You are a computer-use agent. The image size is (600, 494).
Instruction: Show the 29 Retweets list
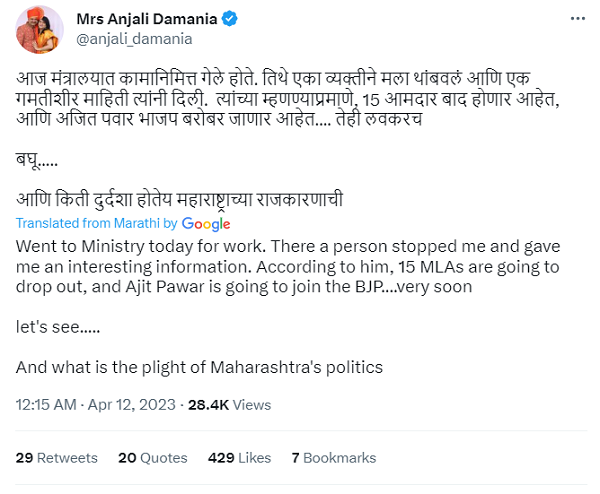(57, 458)
